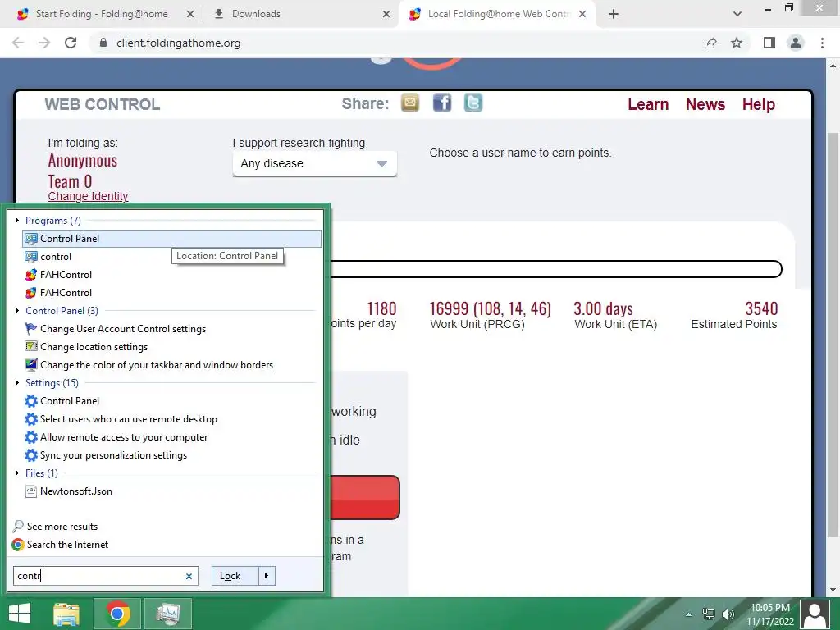Open Change User Account Control settings
The width and height of the screenshot is (840, 630).
(x=172, y=329)
